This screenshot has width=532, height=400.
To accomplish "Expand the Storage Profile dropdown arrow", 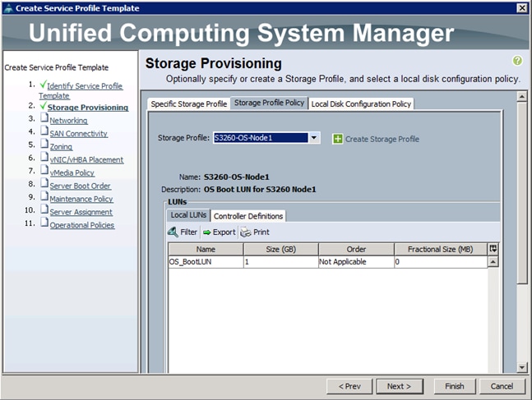I will coord(314,138).
